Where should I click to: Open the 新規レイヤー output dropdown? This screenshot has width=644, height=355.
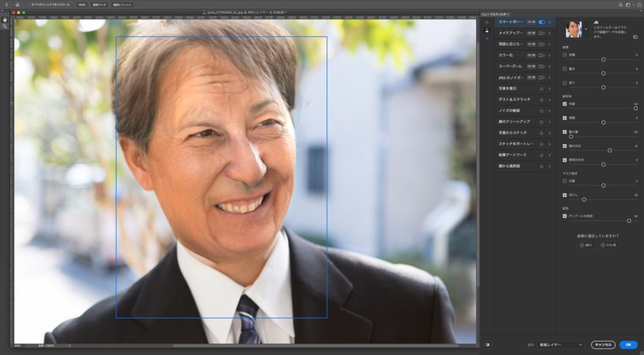point(561,345)
